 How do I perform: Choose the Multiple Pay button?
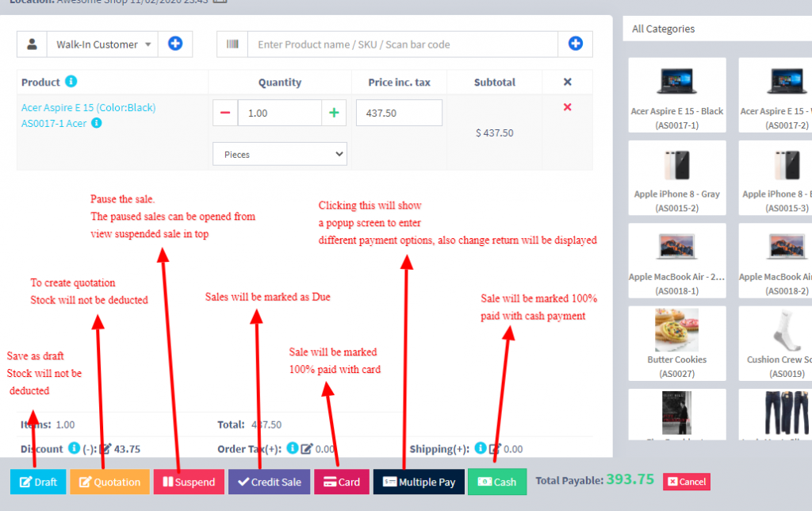tap(418, 482)
